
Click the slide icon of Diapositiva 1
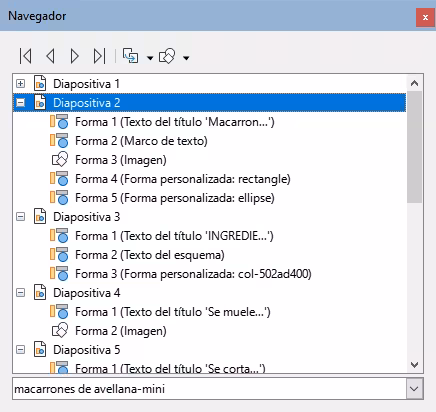[40, 83]
